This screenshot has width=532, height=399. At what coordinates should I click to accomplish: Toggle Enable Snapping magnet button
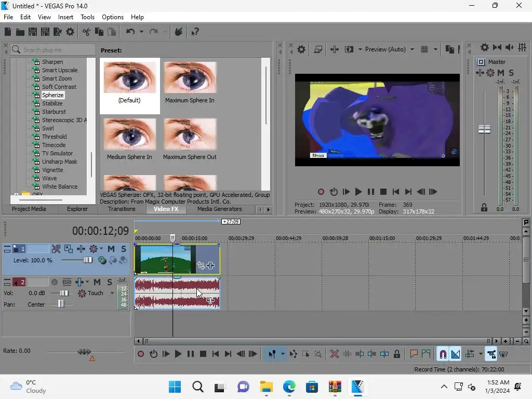pos(443,354)
